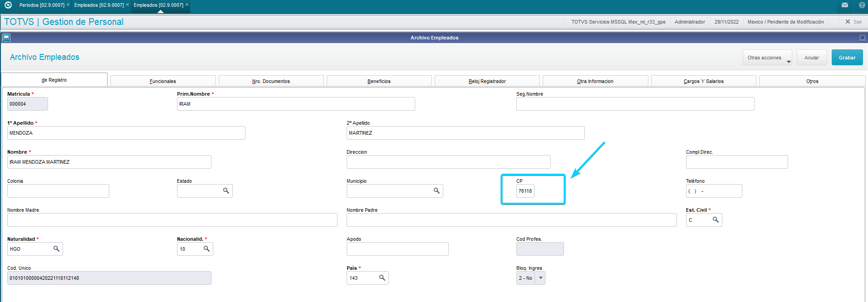Open the Naturalidad lookup magnifier
Image resolution: width=868 pixels, height=302 pixels.
coord(56,249)
